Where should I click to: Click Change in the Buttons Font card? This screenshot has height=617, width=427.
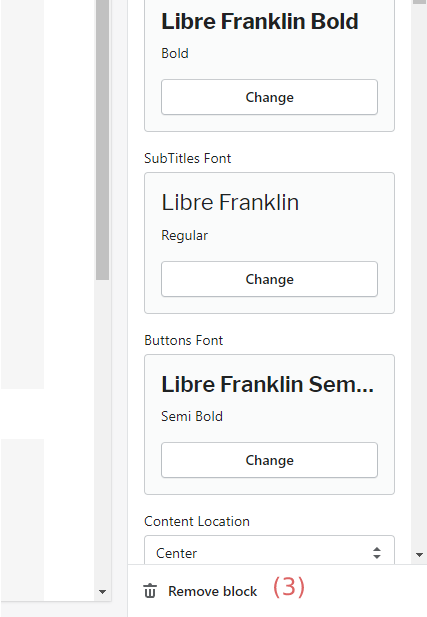[270, 460]
